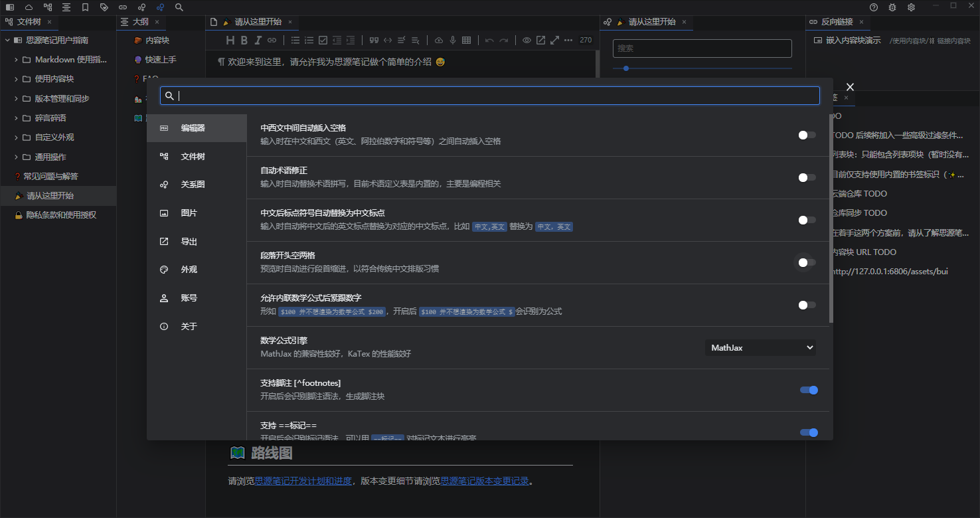The image size is (980, 518).
Task: Toggle preview eye icon in editor toolbar
Action: click(x=527, y=41)
